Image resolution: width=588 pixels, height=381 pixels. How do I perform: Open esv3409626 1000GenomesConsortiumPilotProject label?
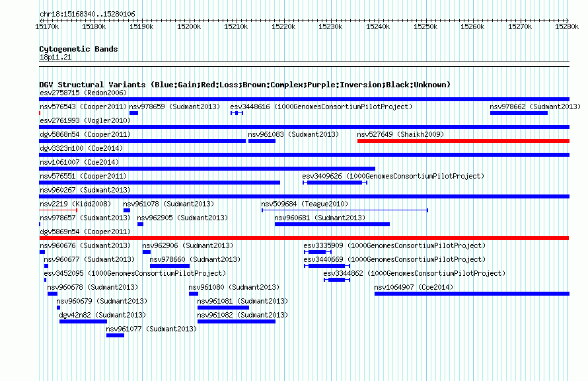click(x=393, y=176)
